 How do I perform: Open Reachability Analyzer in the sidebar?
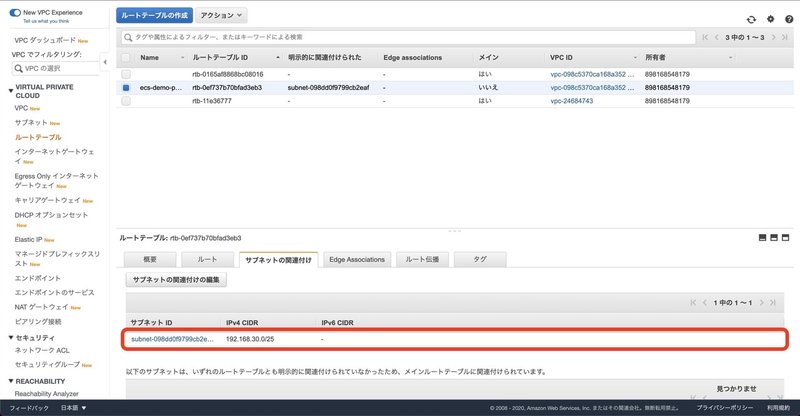pyautogui.click(x=46, y=394)
